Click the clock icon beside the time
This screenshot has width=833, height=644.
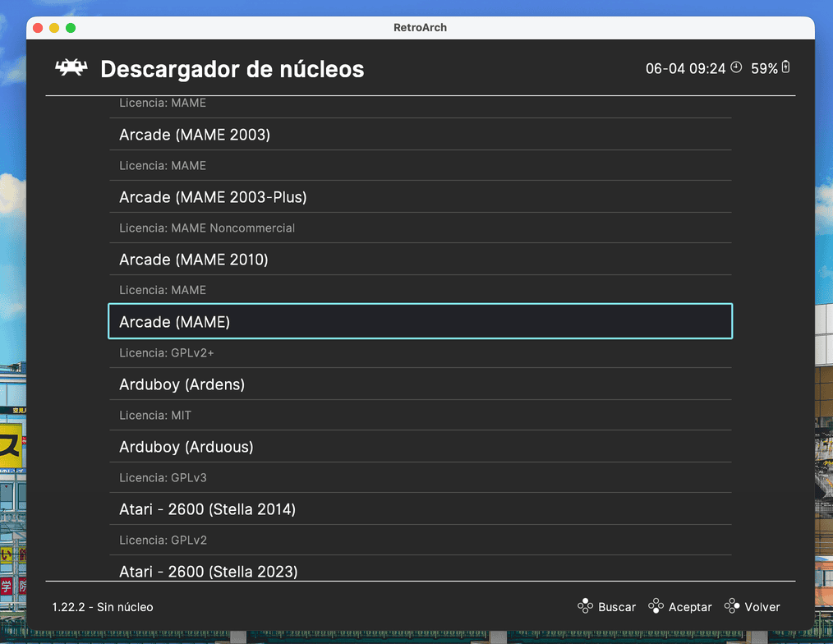[736, 67]
